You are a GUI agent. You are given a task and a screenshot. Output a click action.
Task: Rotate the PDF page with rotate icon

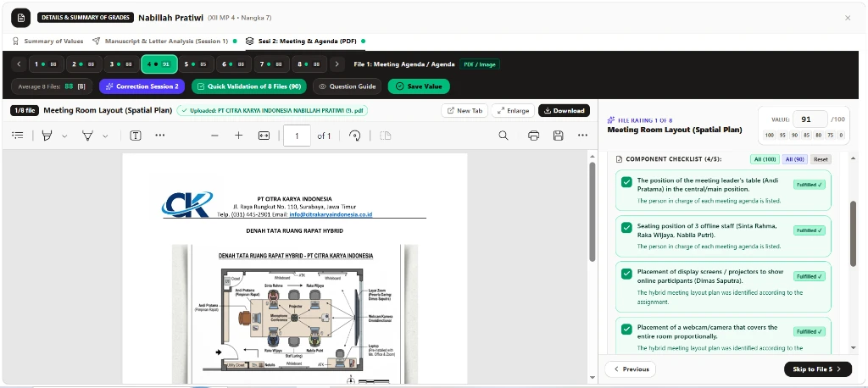point(355,136)
